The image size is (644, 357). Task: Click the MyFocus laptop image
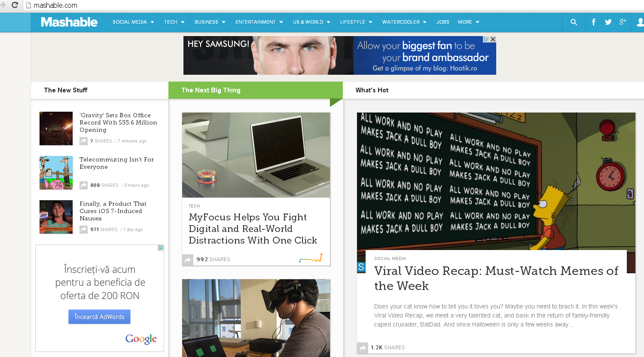tap(256, 155)
